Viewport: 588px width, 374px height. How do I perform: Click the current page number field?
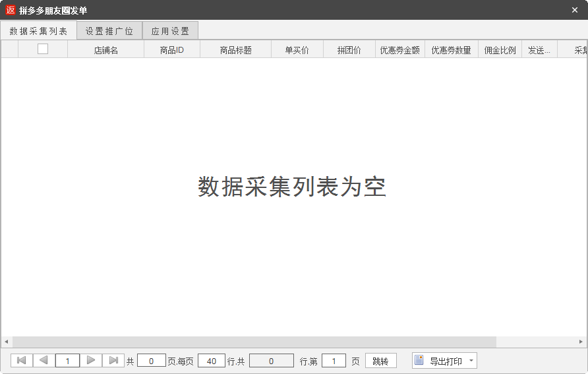(x=67, y=361)
